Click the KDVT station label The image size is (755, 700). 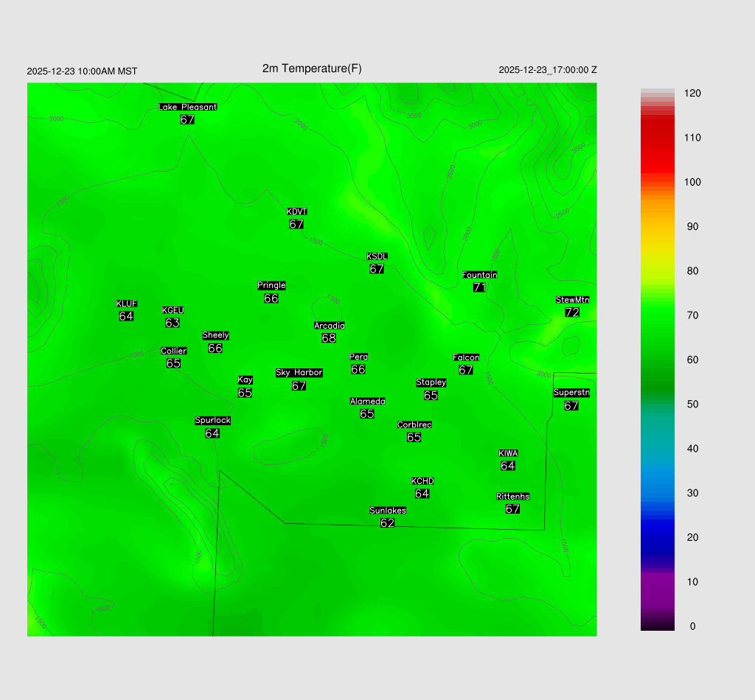point(296,212)
